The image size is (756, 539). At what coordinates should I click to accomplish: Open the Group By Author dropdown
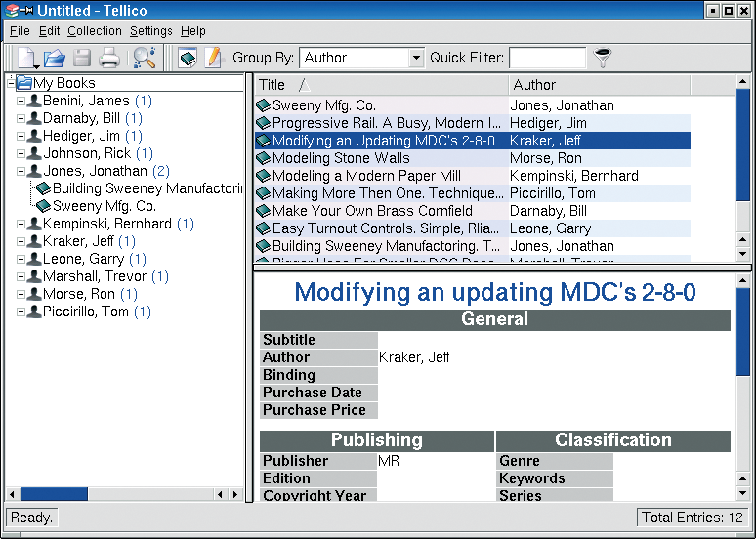[416, 58]
